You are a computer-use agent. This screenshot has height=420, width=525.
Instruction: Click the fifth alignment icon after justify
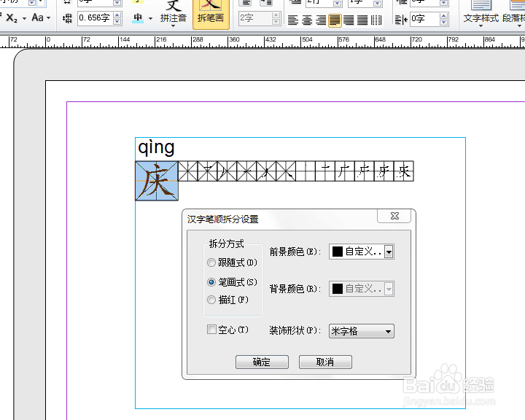point(349,20)
